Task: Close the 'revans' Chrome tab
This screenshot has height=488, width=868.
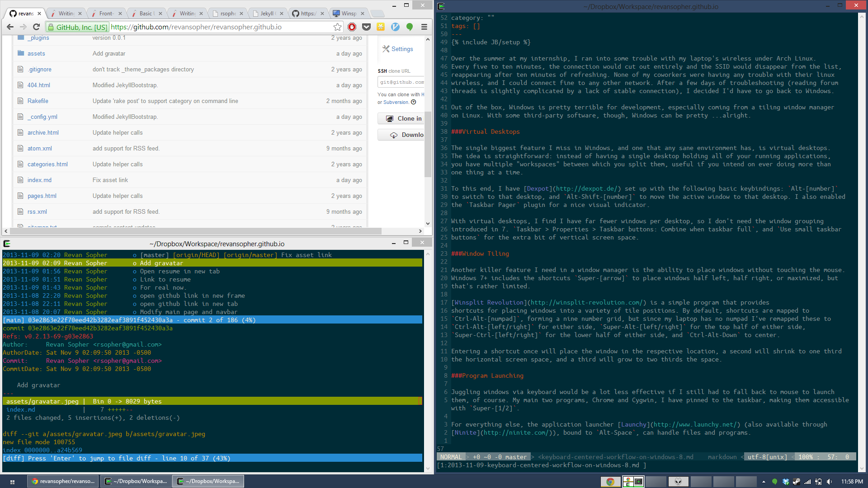Action: pos(39,14)
